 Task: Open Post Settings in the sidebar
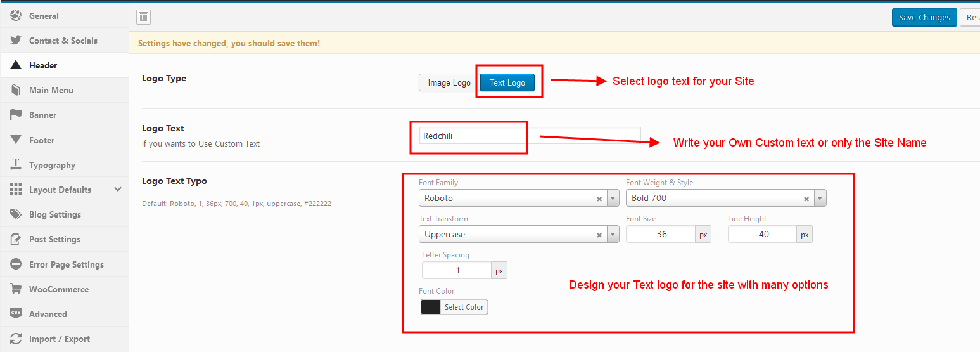(x=65, y=239)
